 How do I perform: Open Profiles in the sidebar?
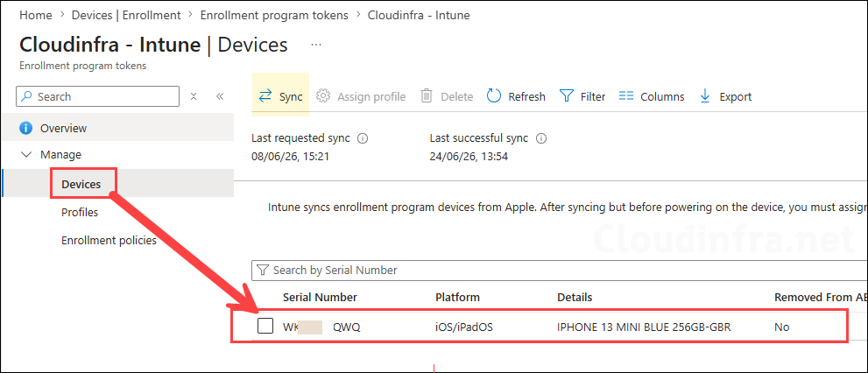coord(80,212)
